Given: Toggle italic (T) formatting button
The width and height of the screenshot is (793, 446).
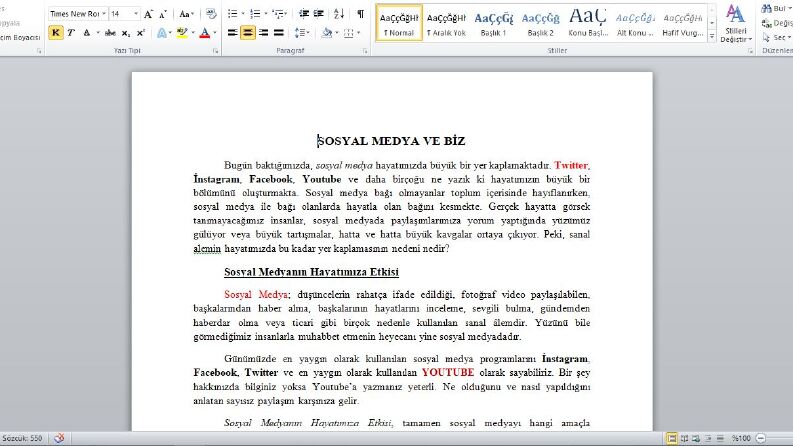Looking at the screenshot, I should click(71, 33).
